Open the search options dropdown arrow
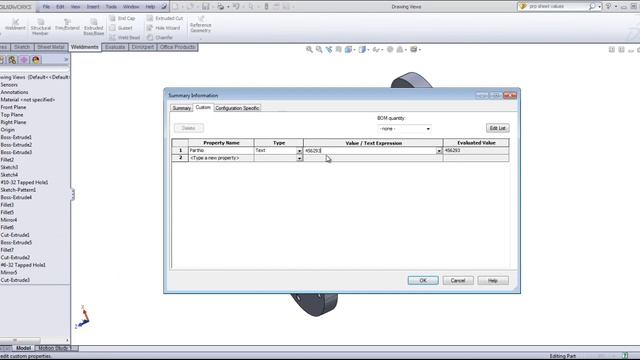 (599, 7)
